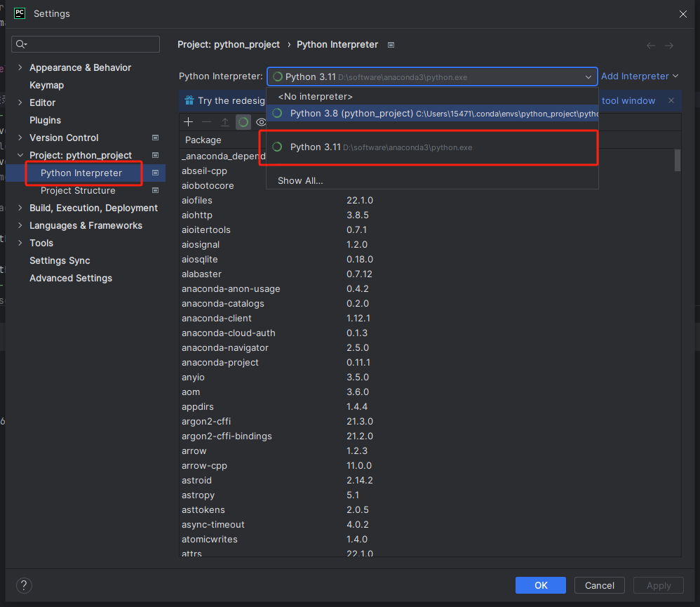Image resolution: width=700 pixels, height=607 pixels.
Task: Select the No interpreter option
Action: (x=315, y=96)
